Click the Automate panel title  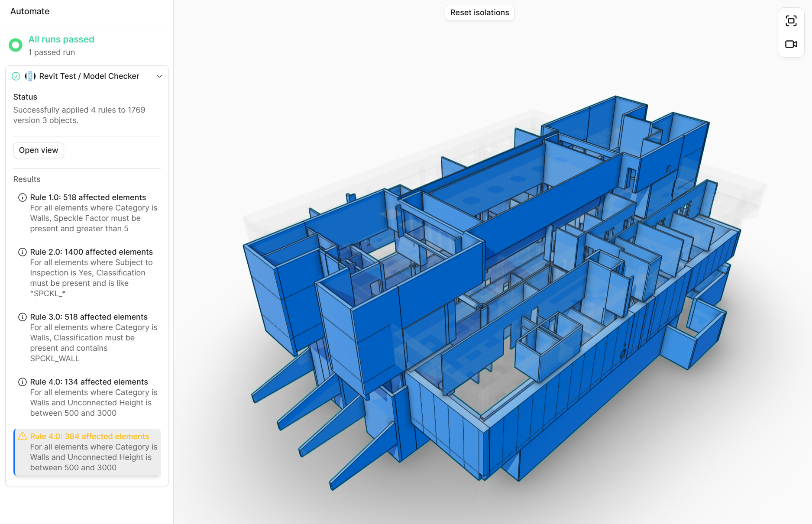tap(30, 12)
